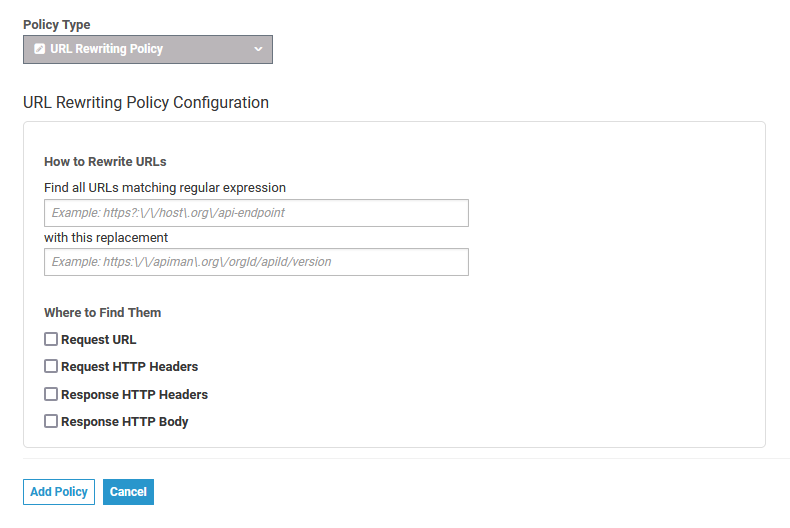Expand the Policy Type dropdown chevron
This screenshot has width=790, height=528.
tap(258, 49)
